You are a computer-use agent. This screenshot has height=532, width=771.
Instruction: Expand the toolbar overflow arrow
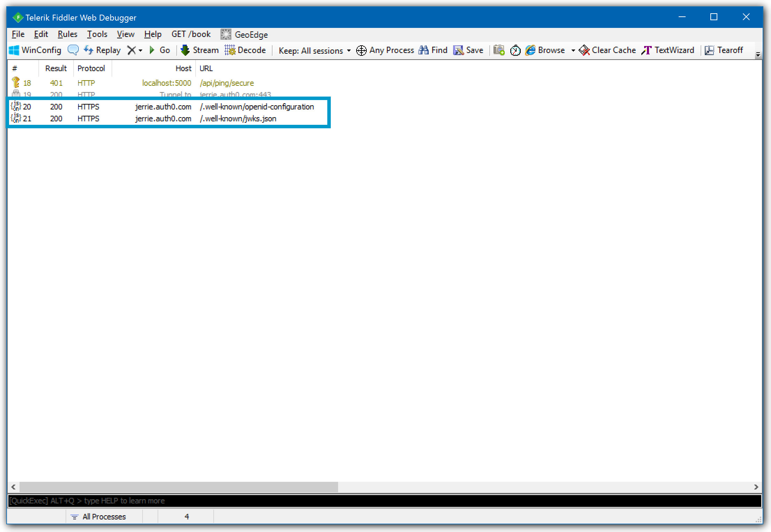coord(758,55)
